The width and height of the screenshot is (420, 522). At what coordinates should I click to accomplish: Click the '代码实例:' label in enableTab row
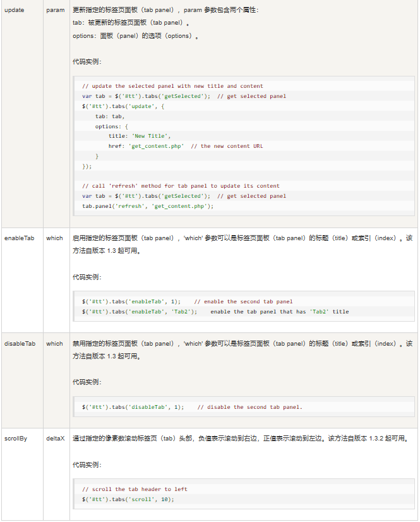tap(87, 277)
